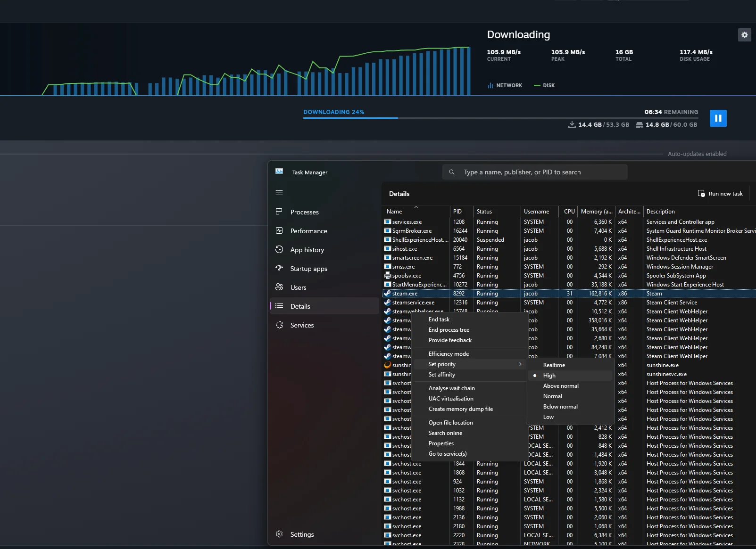756x549 pixels.
Task: Click the App history sidebar icon
Action: 279,250
